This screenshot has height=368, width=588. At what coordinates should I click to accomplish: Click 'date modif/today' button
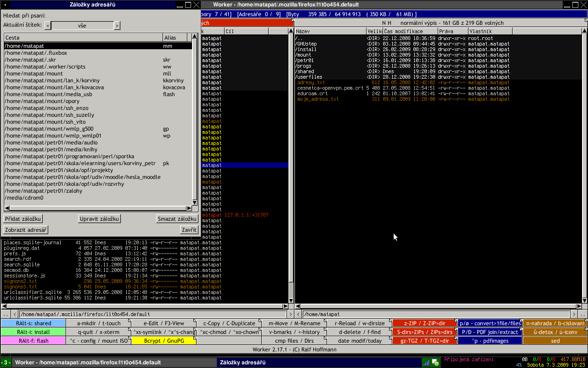click(x=360, y=341)
